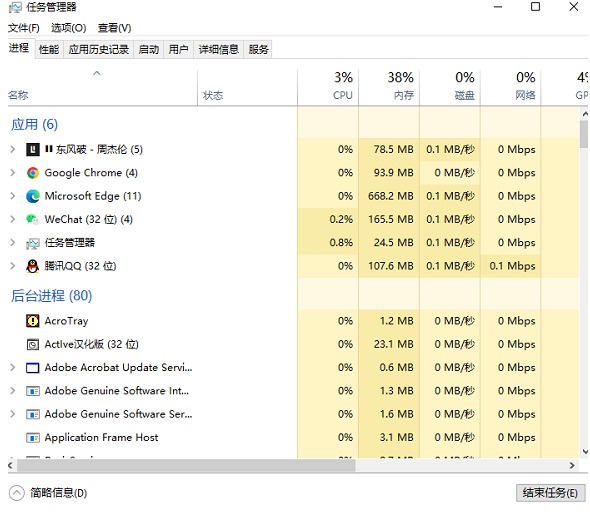Sort by the 内存 column header

[389, 87]
